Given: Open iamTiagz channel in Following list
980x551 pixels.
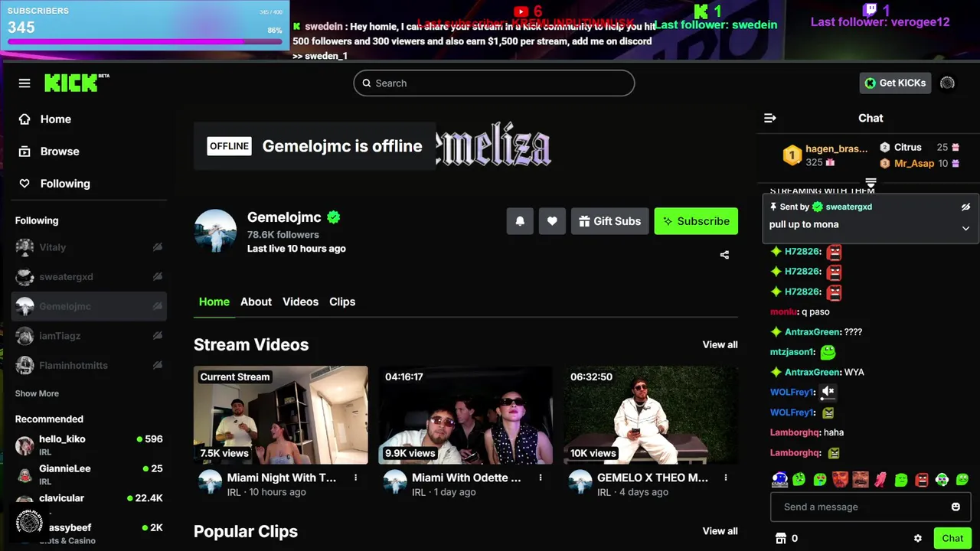Looking at the screenshot, I should [89, 336].
